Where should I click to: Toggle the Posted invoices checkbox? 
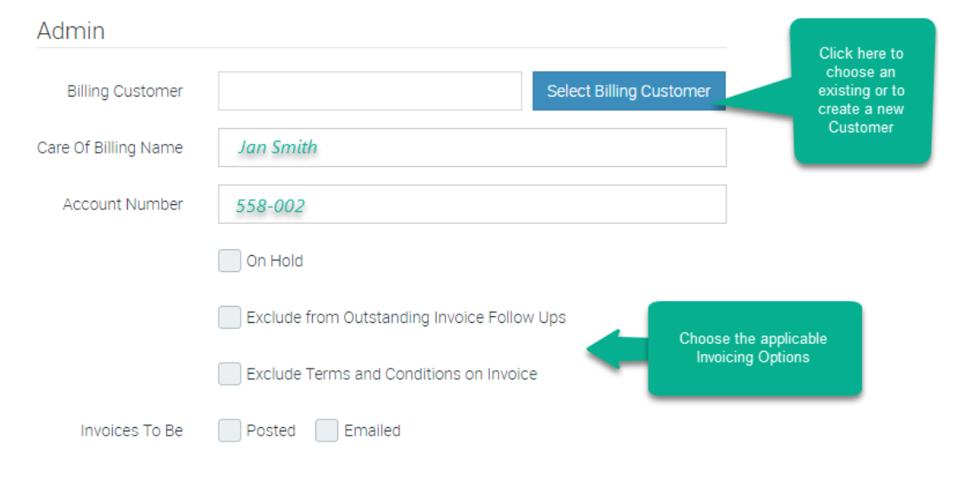coord(230,430)
